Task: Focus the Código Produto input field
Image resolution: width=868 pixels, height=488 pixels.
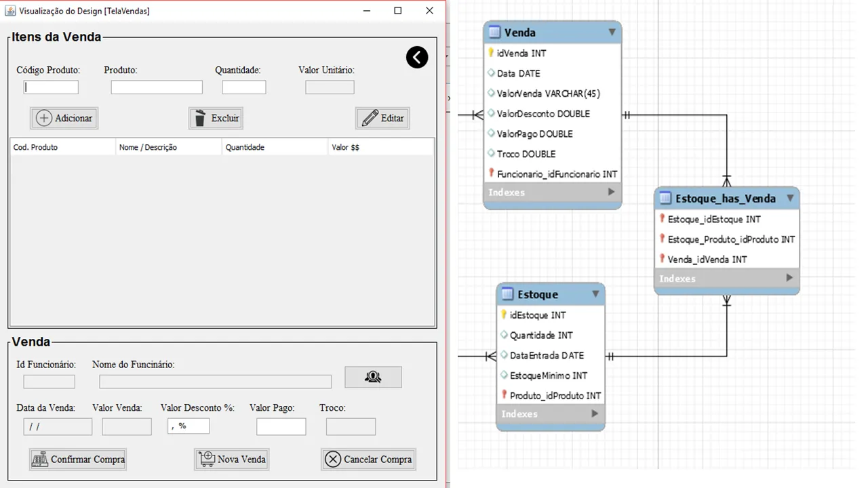Action: (x=52, y=87)
